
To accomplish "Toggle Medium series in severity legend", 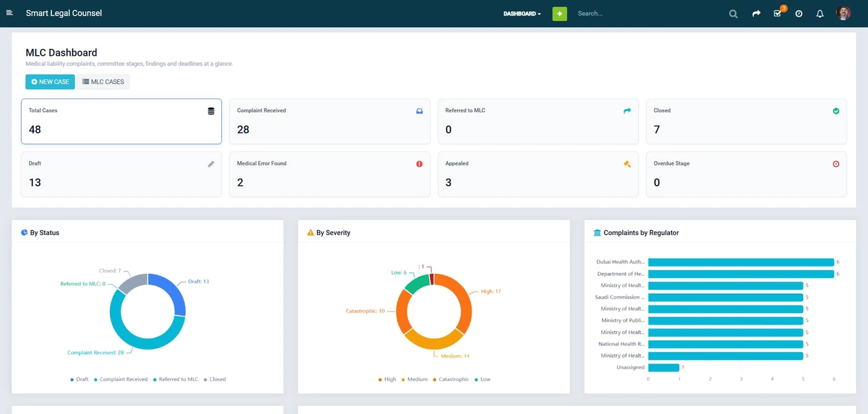I will pyautogui.click(x=414, y=379).
